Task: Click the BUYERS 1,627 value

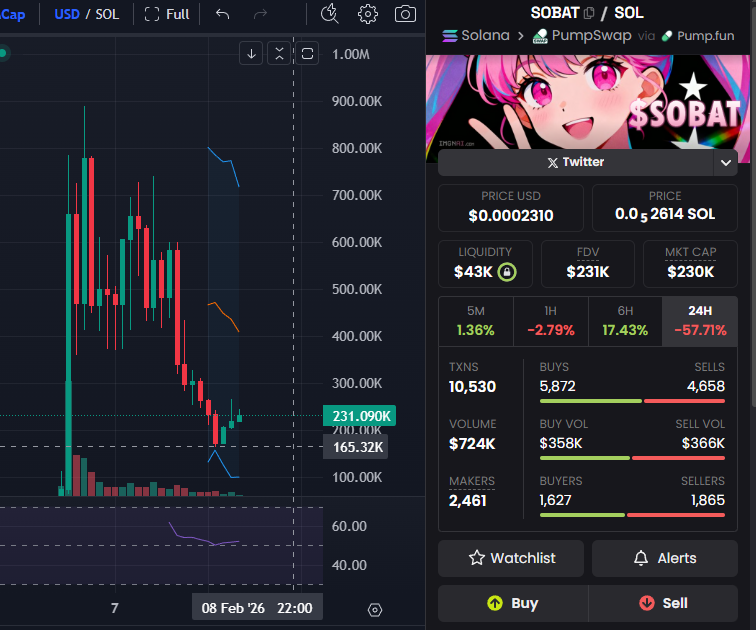Action: pos(555,500)
